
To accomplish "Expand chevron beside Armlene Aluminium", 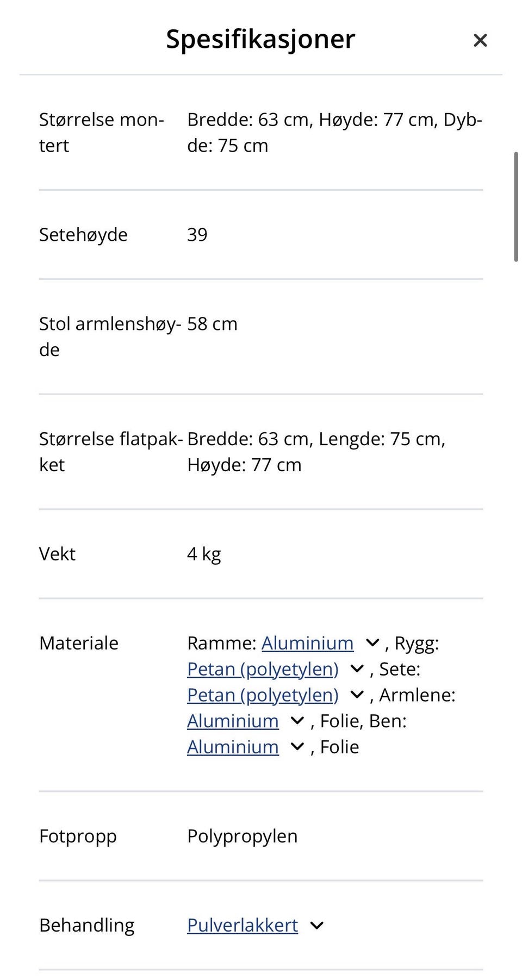I will (297, 721).
